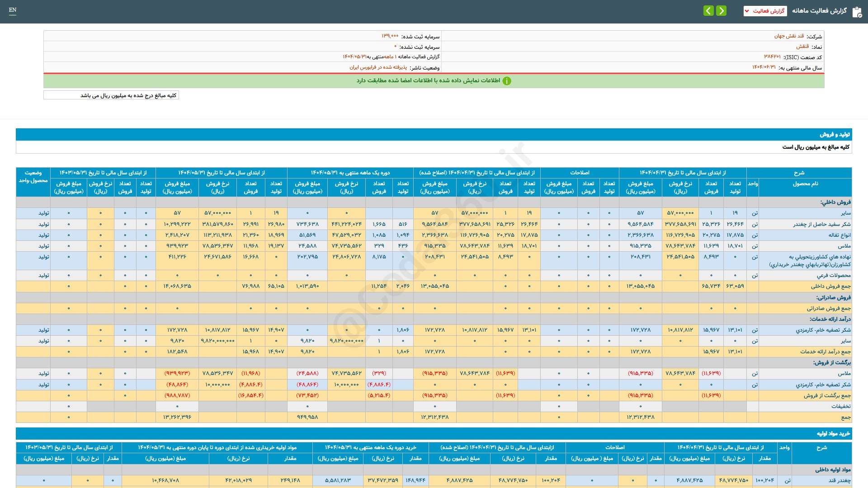
Task: Click white sugar cumulative sales ۱۰,۲۹۹,۲۲۲
Action: [177, 224]
